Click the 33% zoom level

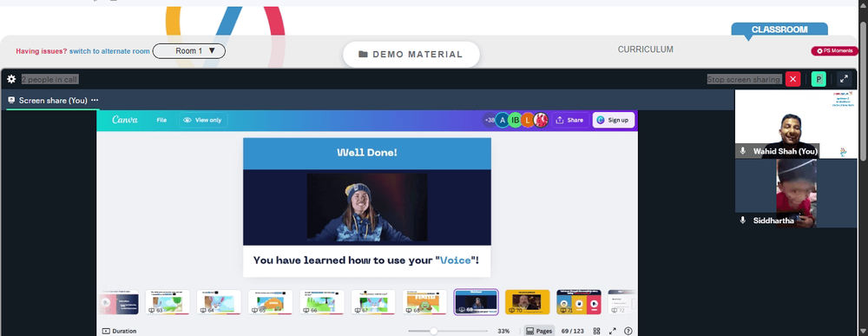503,331
